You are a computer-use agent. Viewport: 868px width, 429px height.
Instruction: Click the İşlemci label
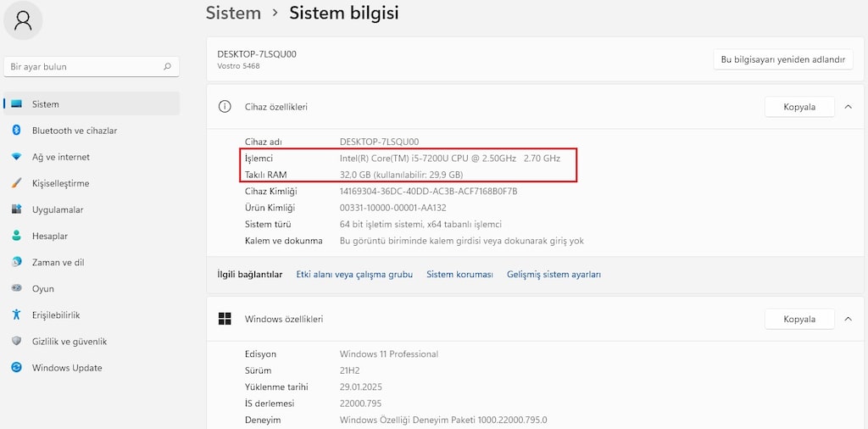pyautogui.click(x=259, y=159)
